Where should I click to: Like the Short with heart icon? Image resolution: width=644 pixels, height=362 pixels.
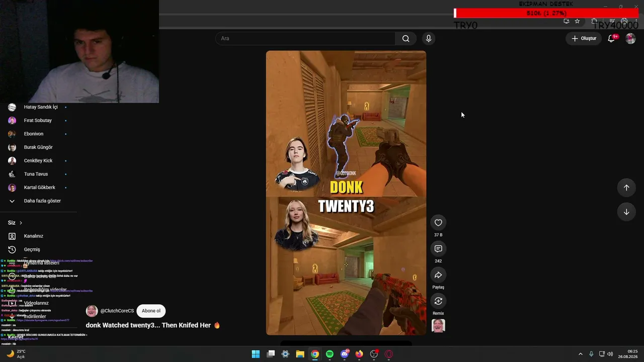click(x=438, y=223)
